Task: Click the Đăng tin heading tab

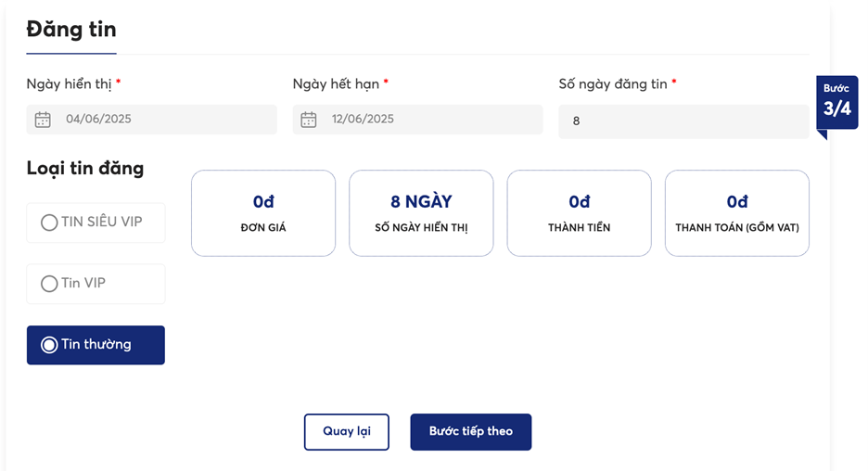Action: 71,30
